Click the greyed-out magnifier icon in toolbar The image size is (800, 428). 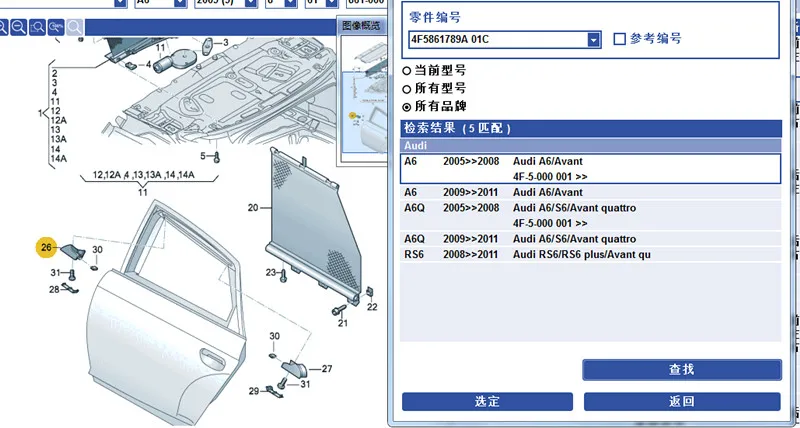(74, 27)
